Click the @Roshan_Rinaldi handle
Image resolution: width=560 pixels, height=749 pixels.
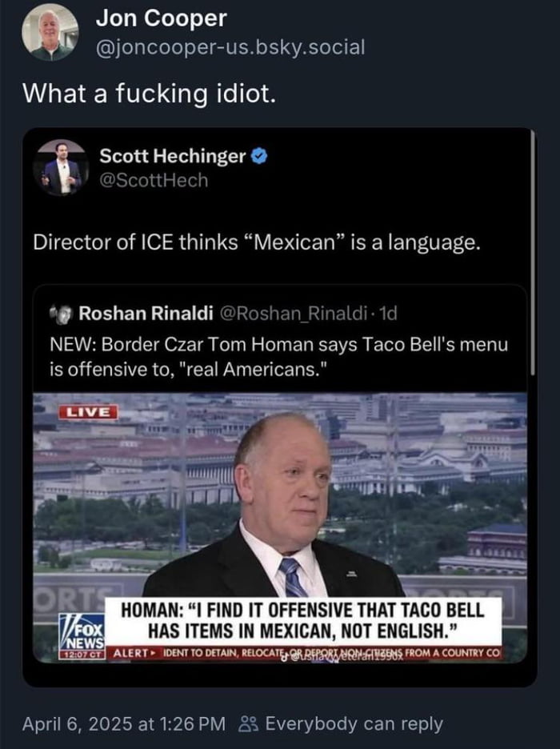click(x=291, y=311)
